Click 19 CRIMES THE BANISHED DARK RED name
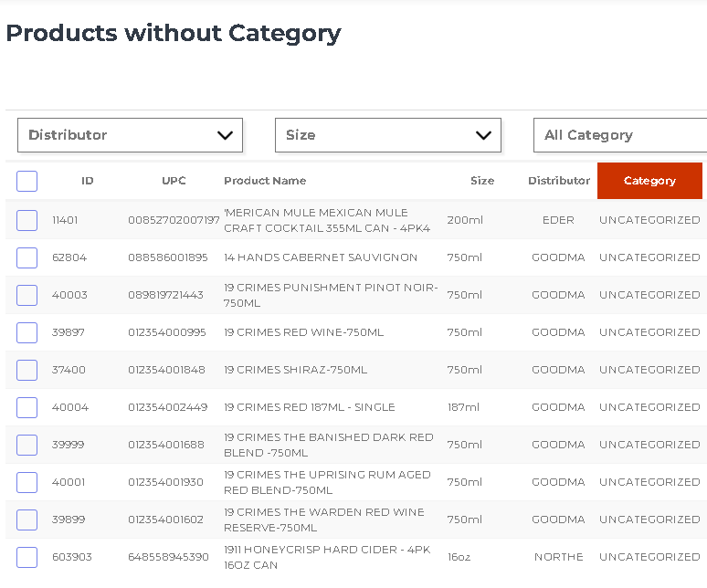Image resolution: width=707 pixels, height=588 pixels. click(x=329, y=445)
